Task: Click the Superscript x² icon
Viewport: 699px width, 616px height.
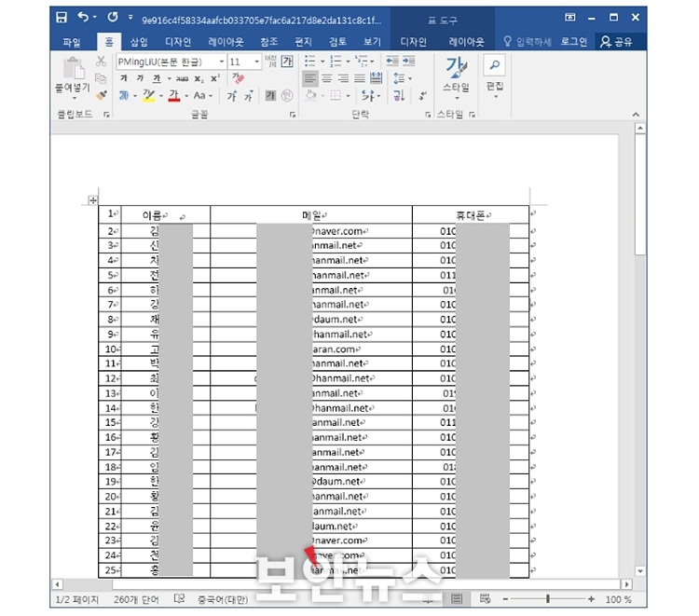Action: tap(215, 78)
